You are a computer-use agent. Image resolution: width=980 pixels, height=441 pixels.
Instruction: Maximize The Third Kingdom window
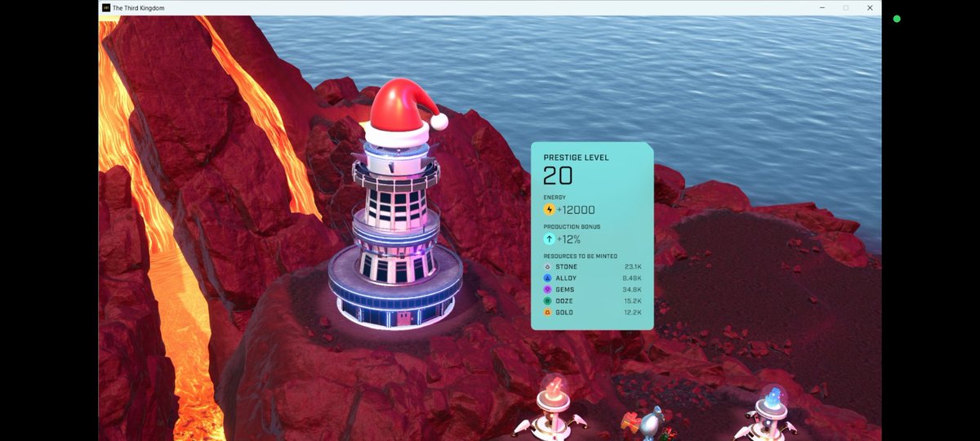point(846,7)
